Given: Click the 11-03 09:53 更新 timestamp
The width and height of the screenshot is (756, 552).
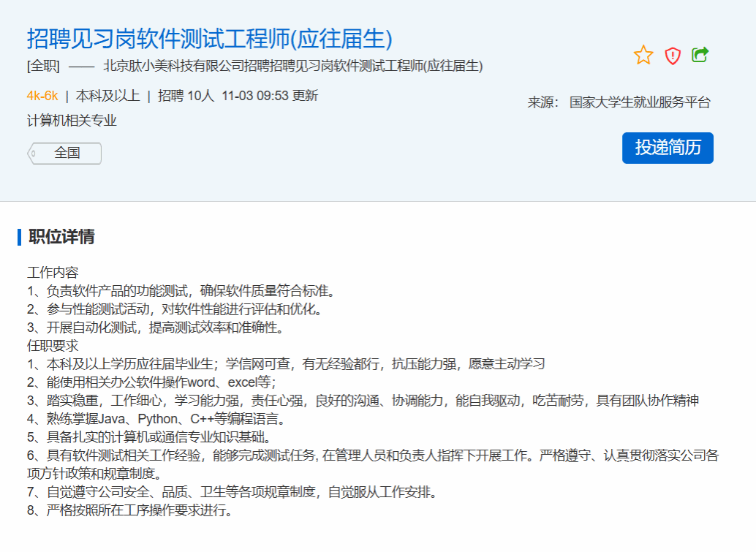Looking at the screenshot, I should tap(270, 96).
